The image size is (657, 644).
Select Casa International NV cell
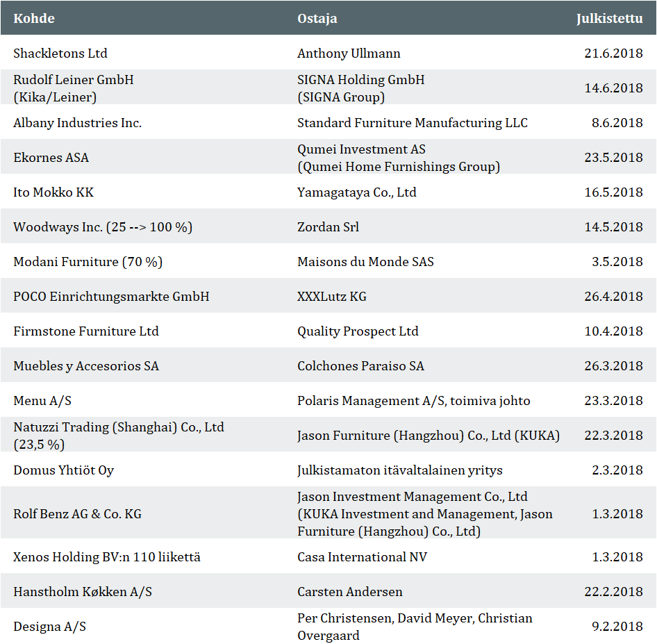pyautogui.click(x=362, y=557)
